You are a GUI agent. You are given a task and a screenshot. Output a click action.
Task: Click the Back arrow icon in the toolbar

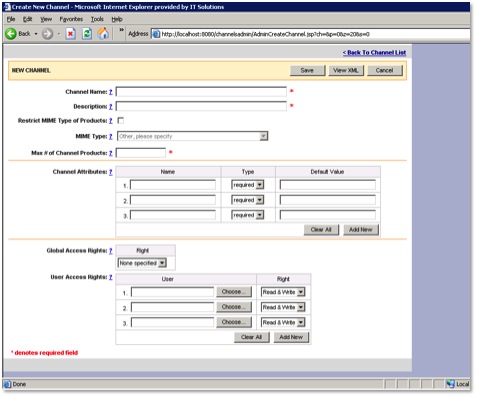(x=11, y=34)
